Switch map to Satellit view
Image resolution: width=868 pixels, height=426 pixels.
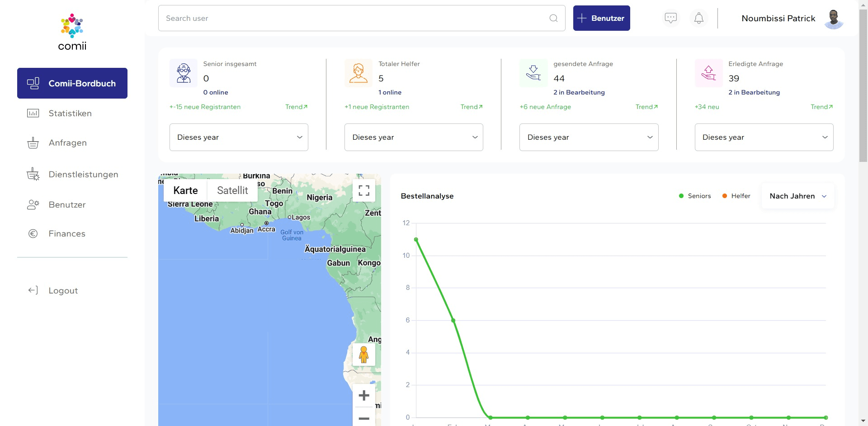click(x=232, y=190)
